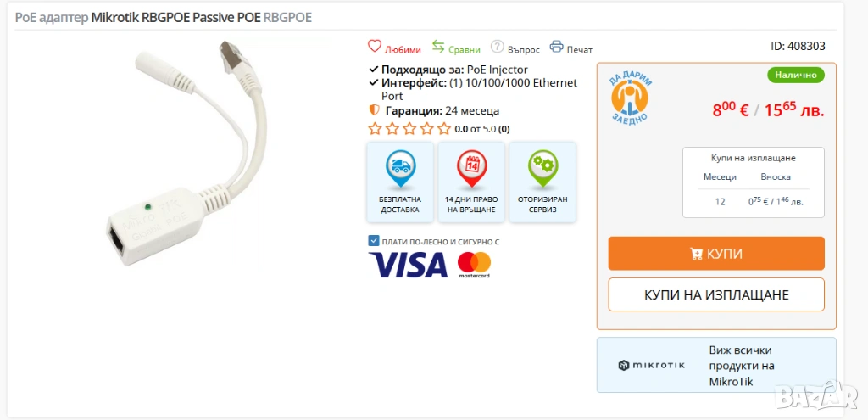The height and width of the screenshot is (420, 868).
Task: Click the authorized service gears icon
Action: (542, 168)
